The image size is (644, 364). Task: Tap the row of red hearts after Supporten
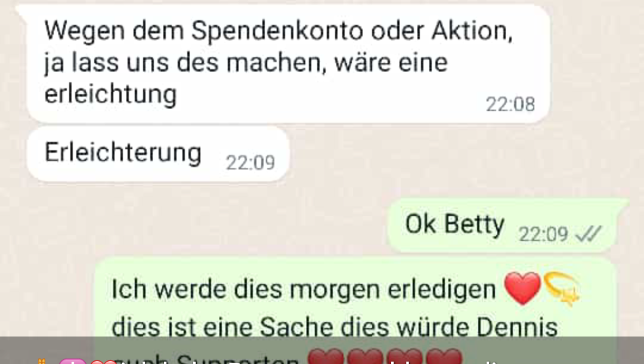385,356
